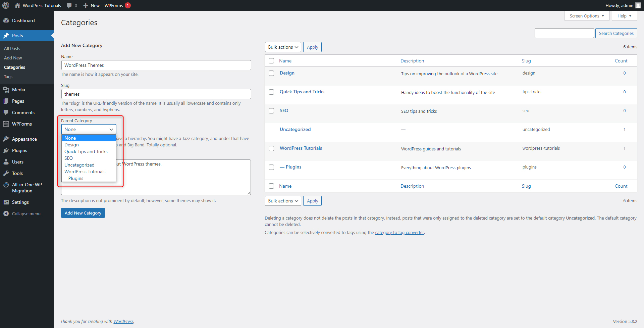Choose indented Plugins option in Parent Category list
644x328 pixels.
click(89, 178)
